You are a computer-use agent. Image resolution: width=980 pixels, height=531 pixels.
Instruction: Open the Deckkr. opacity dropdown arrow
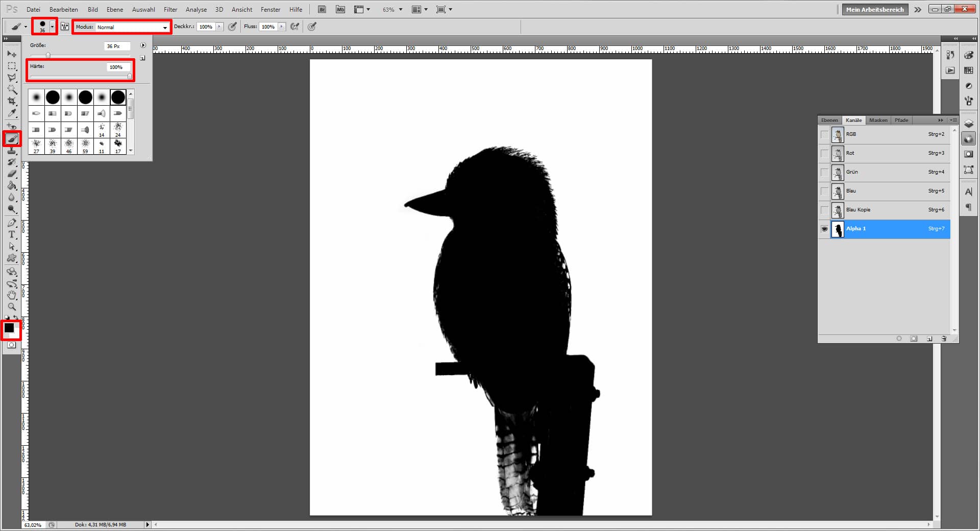(x=219, y=27)
